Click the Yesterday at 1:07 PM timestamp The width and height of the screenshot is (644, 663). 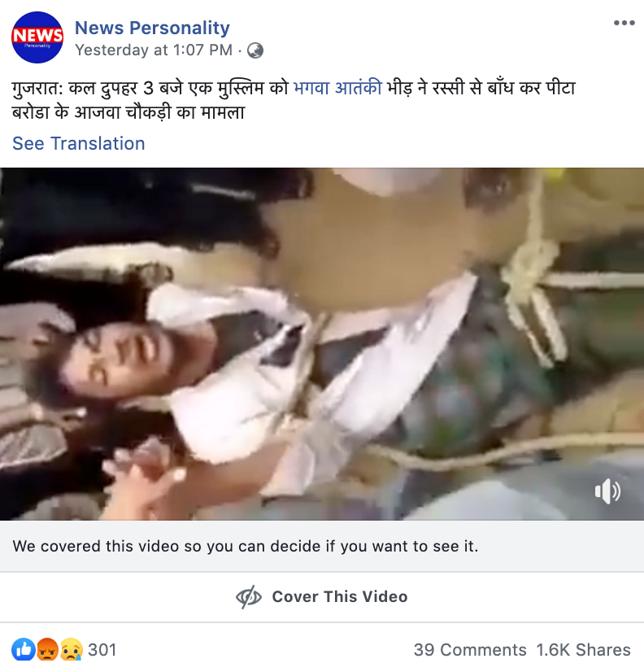154,50
